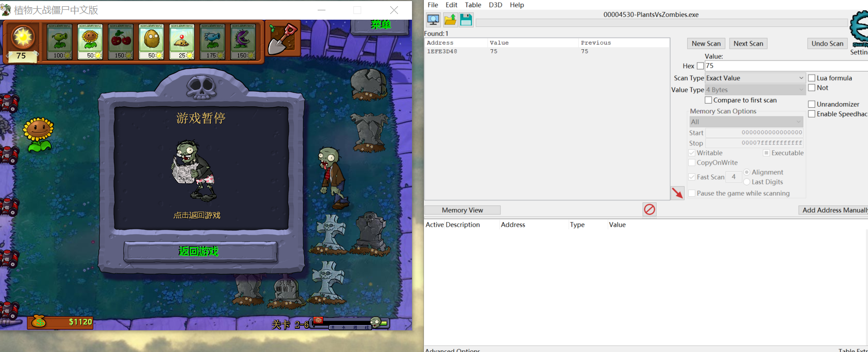This screenshot has width=868, height=352.
Task: Toggle the Unrandomizer checkbox
Action: pos(812,104)
